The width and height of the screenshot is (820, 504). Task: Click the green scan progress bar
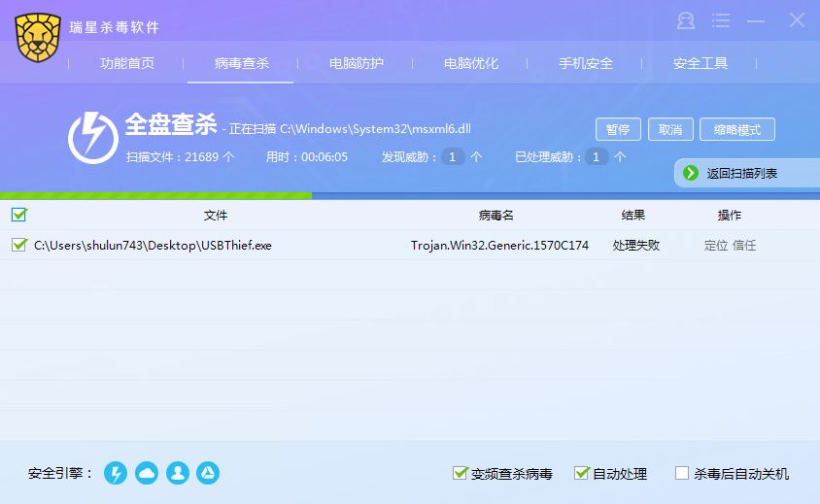coord(155,195)
